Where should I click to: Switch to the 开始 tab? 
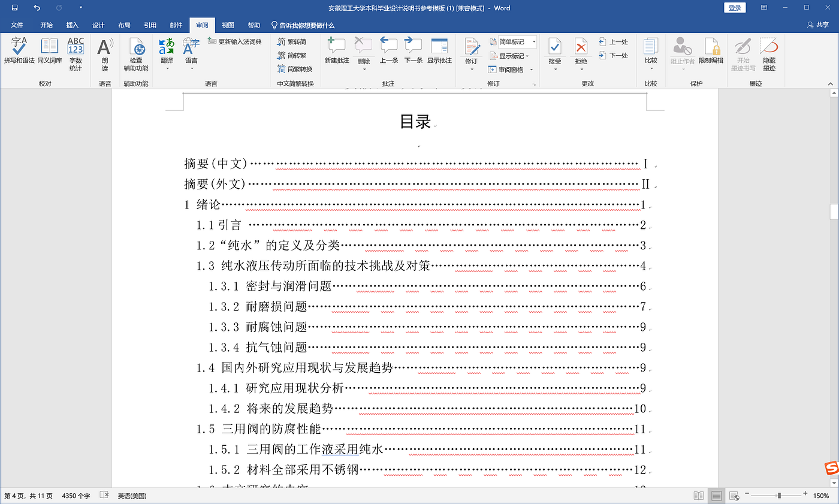[46, 25]
